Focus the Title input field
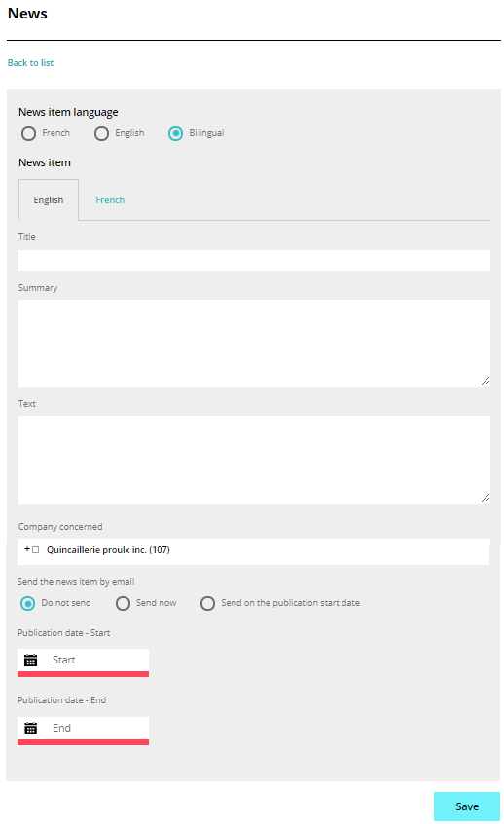Screen dimensions: 504x824 [254, 261]
